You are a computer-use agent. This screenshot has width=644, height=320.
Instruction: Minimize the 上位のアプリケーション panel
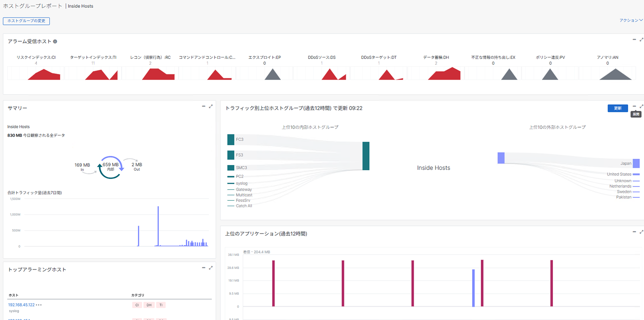click(x=634, y=232)
